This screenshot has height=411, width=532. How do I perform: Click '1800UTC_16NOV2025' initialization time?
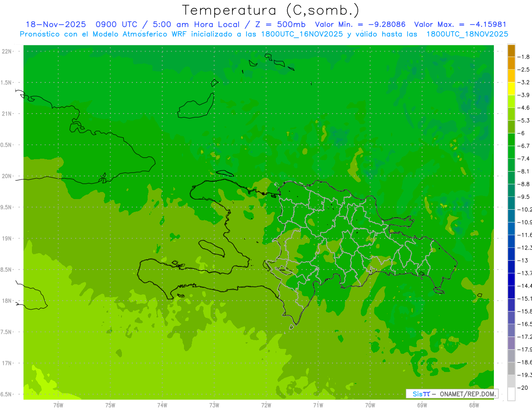[302, 34]
